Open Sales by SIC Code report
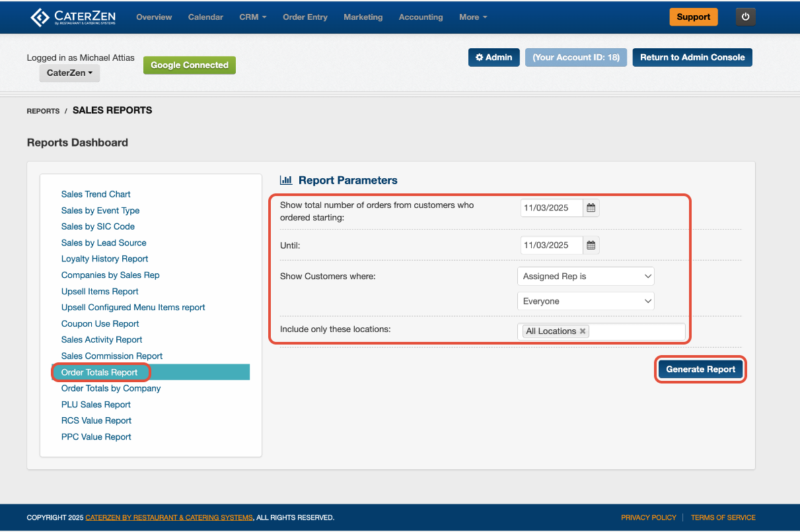The width and height of the screenshot is (800, 532). tap(98, 226)
